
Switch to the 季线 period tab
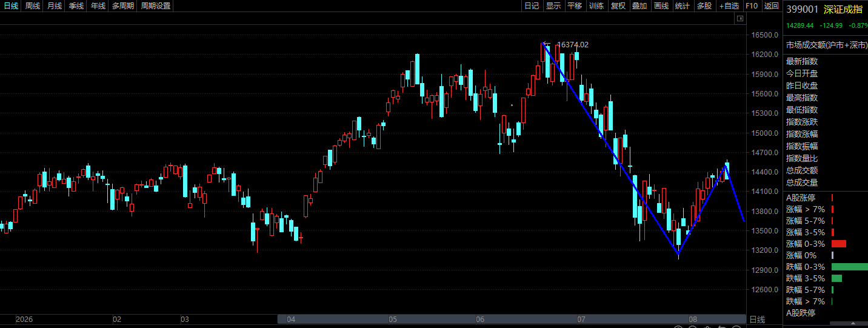tap(76, 6)
